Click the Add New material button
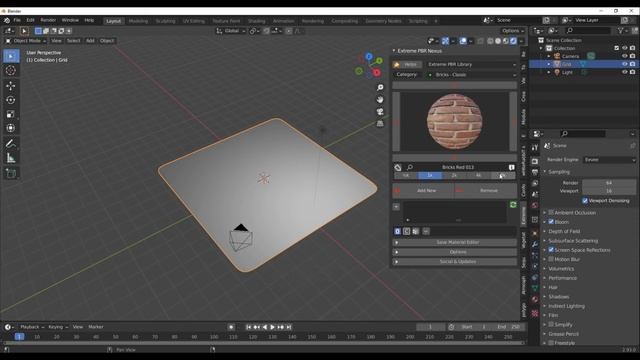 pos(423,191)
